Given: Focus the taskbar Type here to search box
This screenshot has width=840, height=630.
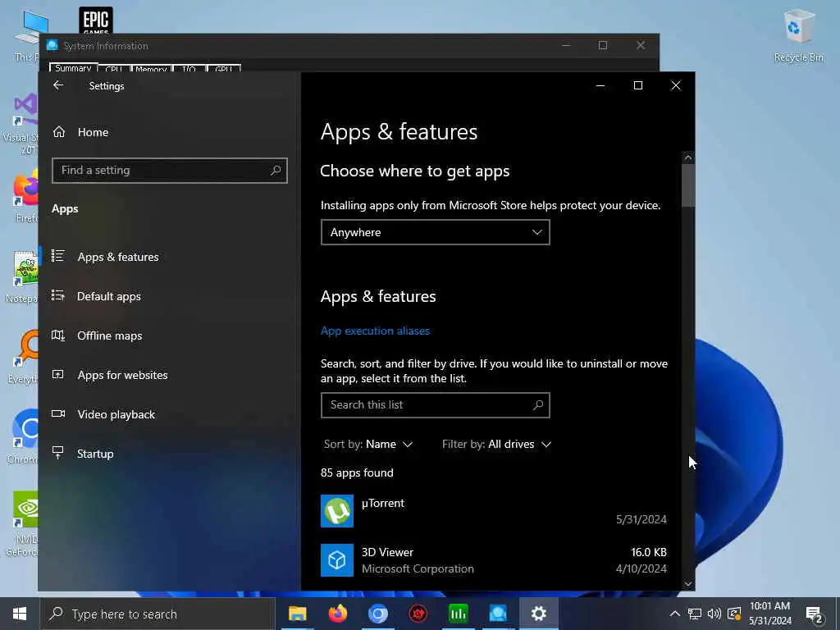Looking at the screenshot, I should pyautogui.click(x=157, y=614).
